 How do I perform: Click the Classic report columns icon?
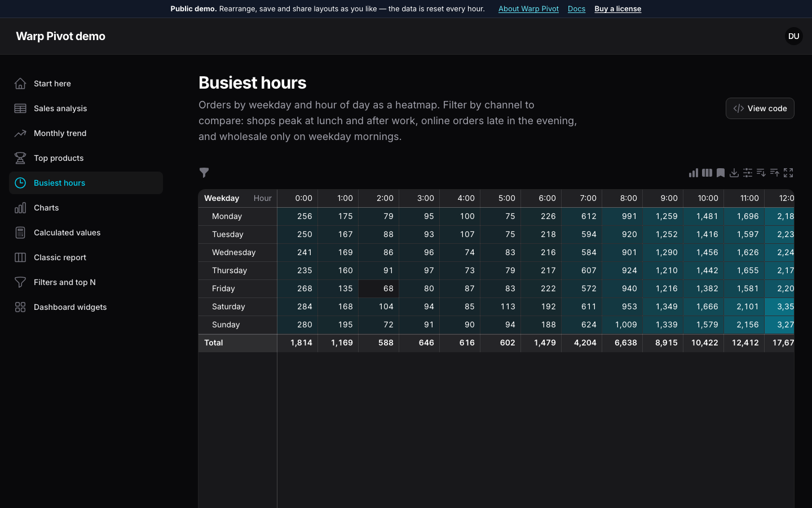pos(20,257)
